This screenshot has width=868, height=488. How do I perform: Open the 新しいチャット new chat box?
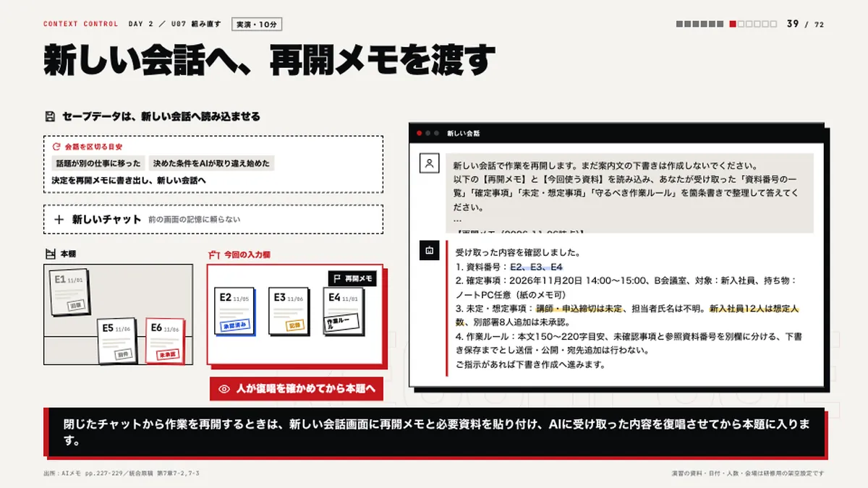coord(213,219)
